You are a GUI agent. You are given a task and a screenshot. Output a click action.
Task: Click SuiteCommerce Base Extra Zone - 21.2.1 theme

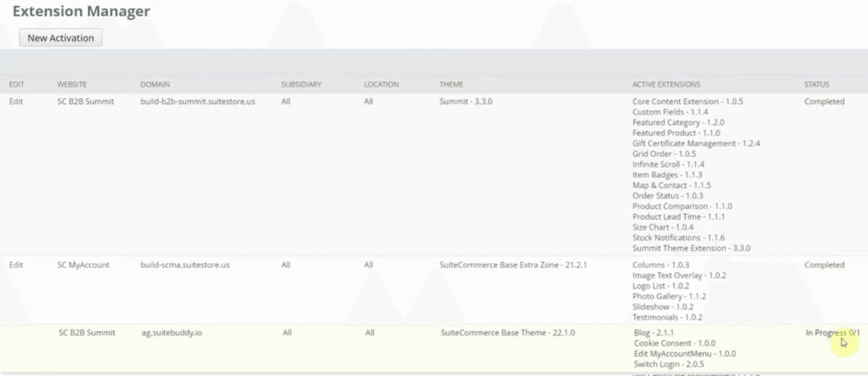(x=513, y=265)
